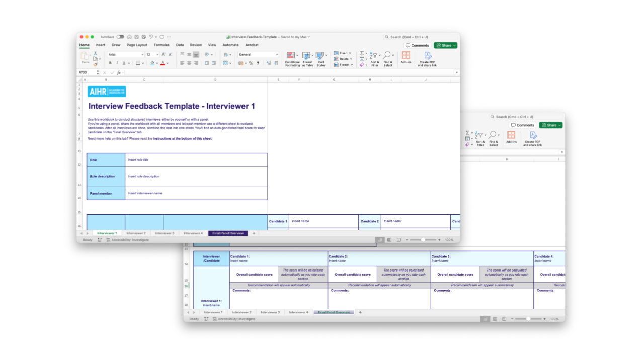This screenshot has width=644, height=362.
Task: Switch to Final Panel Overview sheet in front window
Action: [x=228, y=233]
